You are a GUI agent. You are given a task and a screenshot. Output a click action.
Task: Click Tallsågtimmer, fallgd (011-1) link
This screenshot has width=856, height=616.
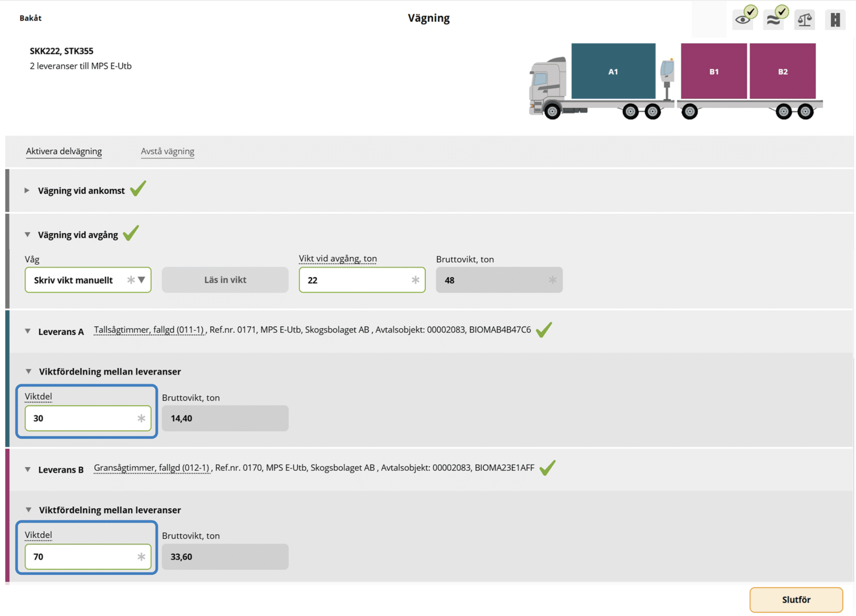tap(149, 330)
